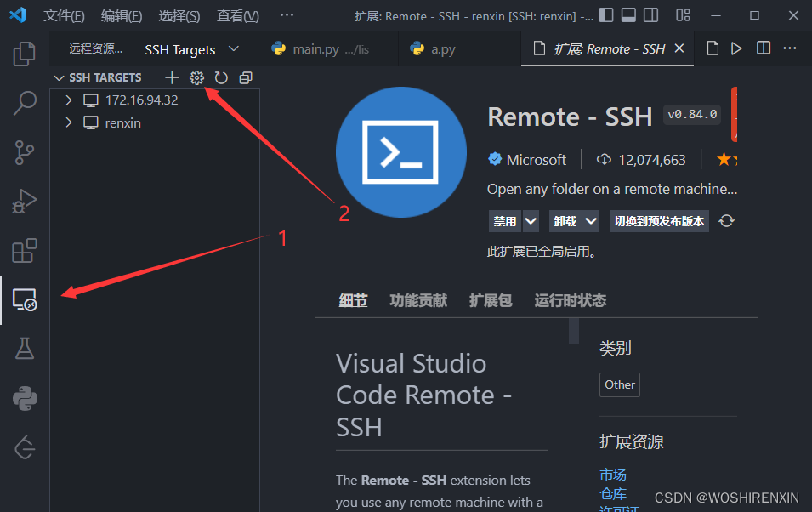Select the 扩展 Remote - SSH tab
This screenshot has width=812, height=512.
609,49
